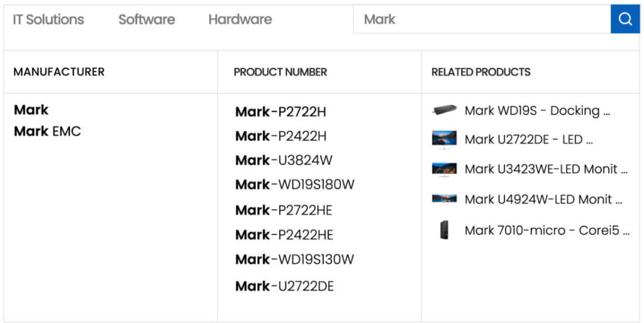
Task: Select product number Mark-U2722DE
Action: coord(284,287)
